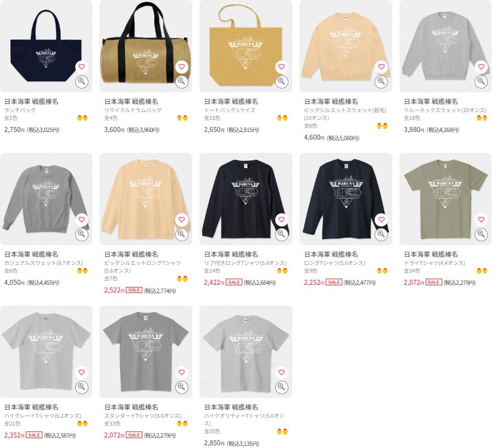Magnify the スタンダードTシャツ dark gray shirt
501x448 pixels.
[181, 387]
